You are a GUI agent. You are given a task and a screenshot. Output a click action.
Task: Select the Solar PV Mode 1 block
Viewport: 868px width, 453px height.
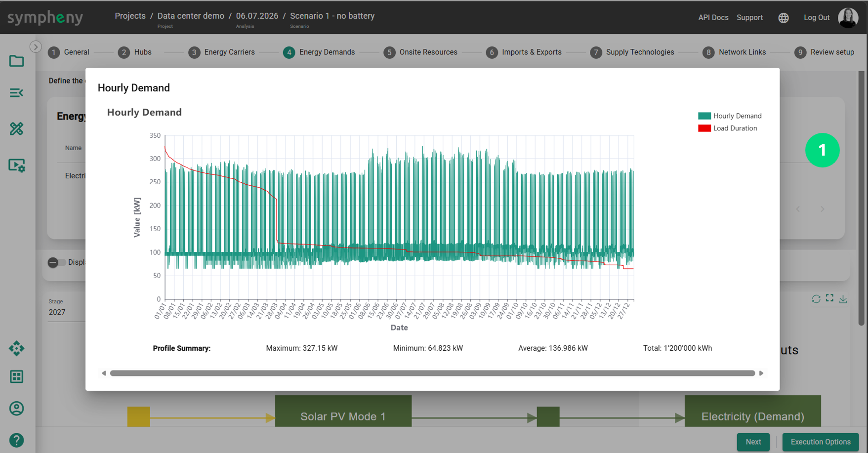click(343, 411)
